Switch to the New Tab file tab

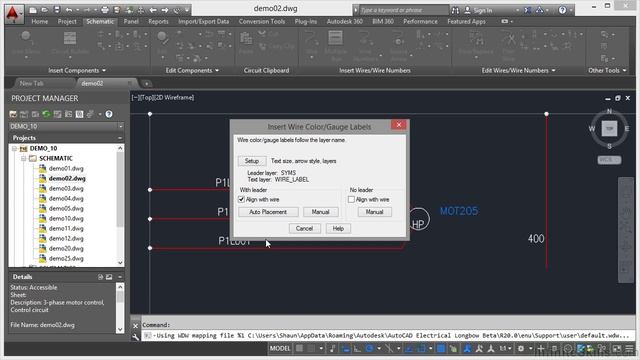click(31, 83)
